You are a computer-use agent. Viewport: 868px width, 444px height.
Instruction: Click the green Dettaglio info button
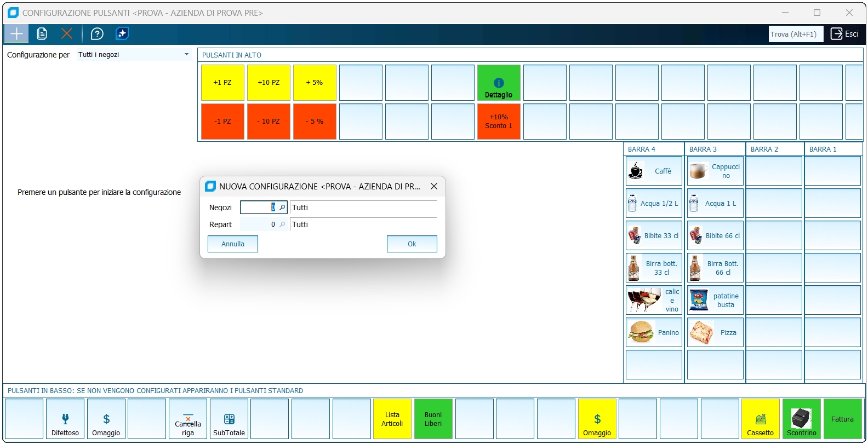[499, 83]
